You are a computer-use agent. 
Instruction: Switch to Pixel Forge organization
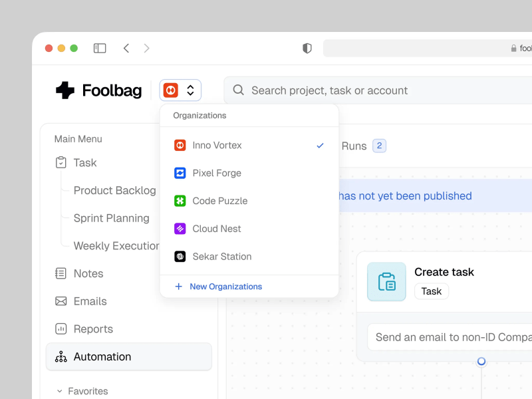(x=249, y=173)
